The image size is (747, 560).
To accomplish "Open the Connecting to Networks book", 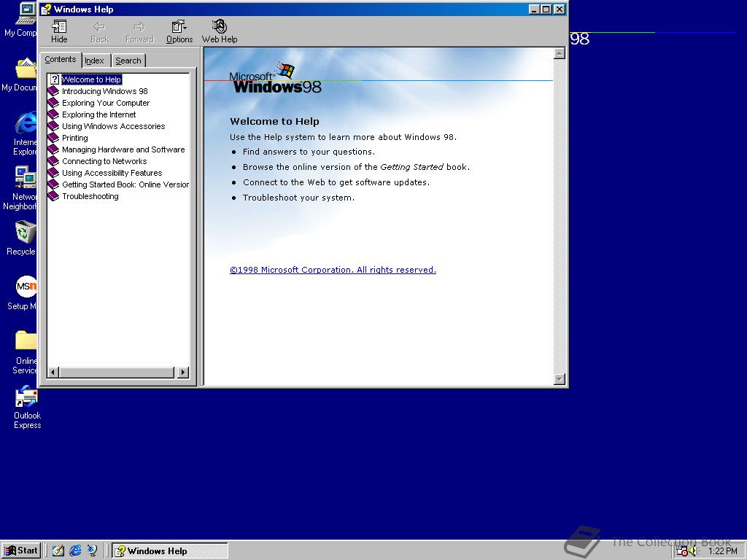I will 104,161.
